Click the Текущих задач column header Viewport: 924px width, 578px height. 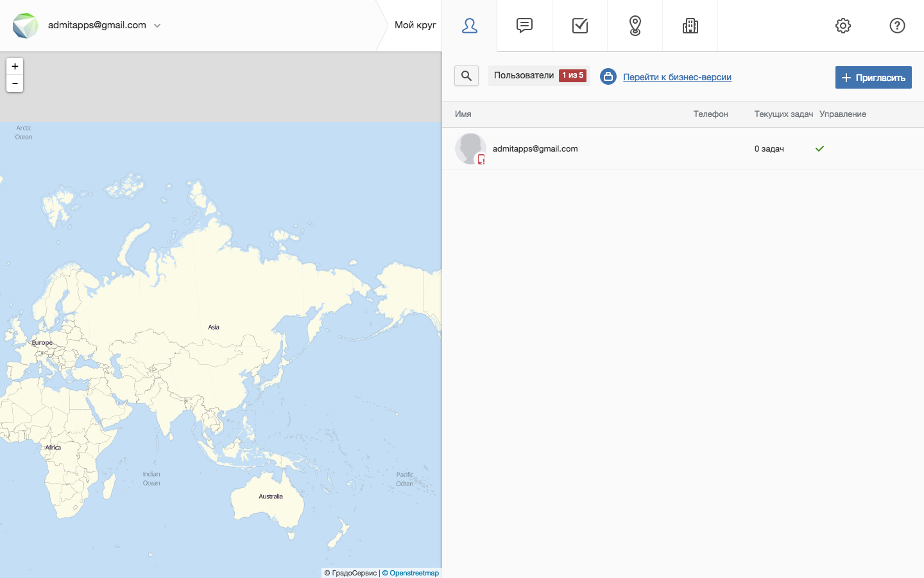tap(783, 114)
